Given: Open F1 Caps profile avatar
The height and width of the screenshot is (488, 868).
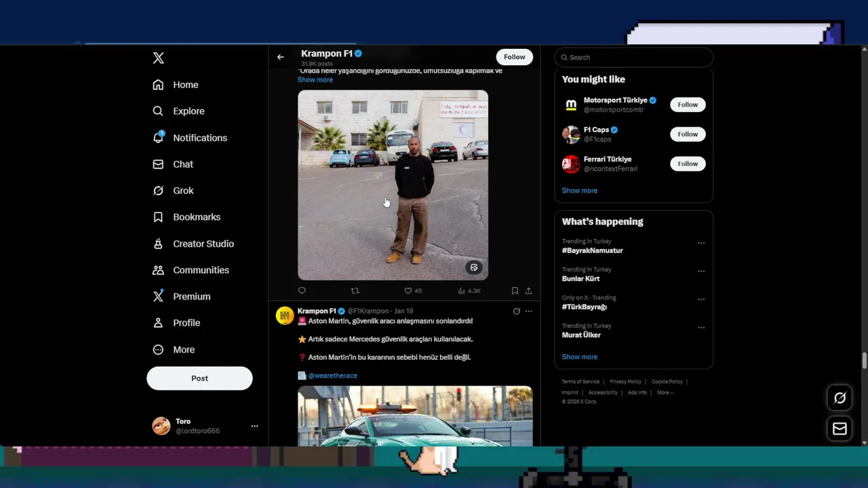Looking at the screenshot, I should coord(571,134).
